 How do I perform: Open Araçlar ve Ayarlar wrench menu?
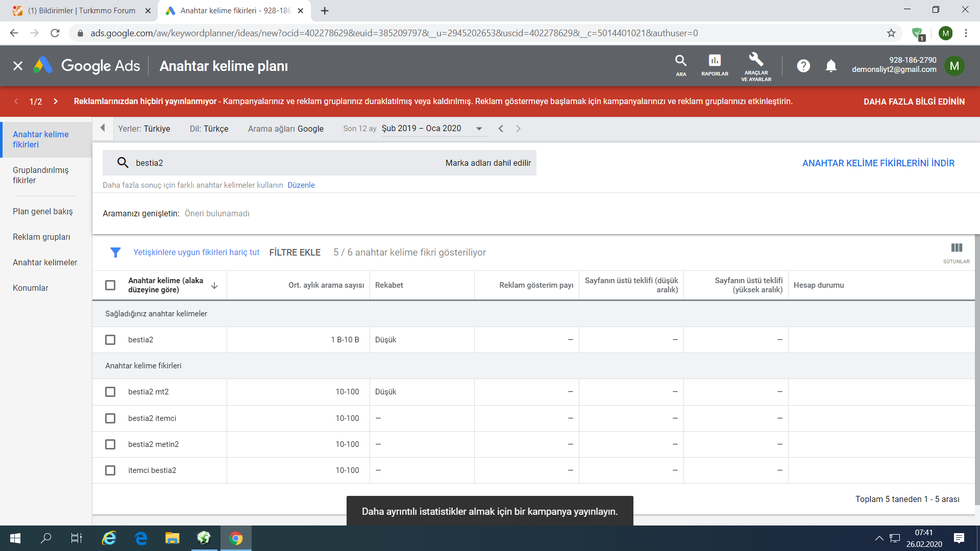point(756,67)
